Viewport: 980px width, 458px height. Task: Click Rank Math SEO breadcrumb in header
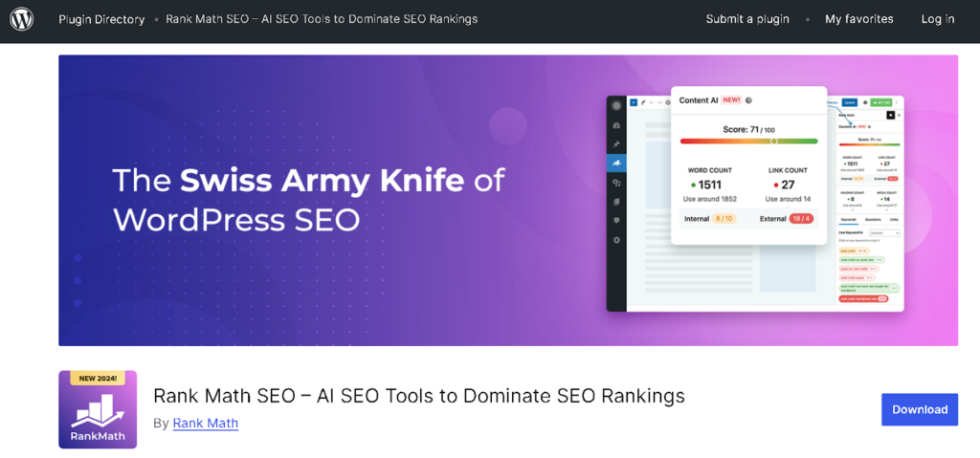(322, 19)
